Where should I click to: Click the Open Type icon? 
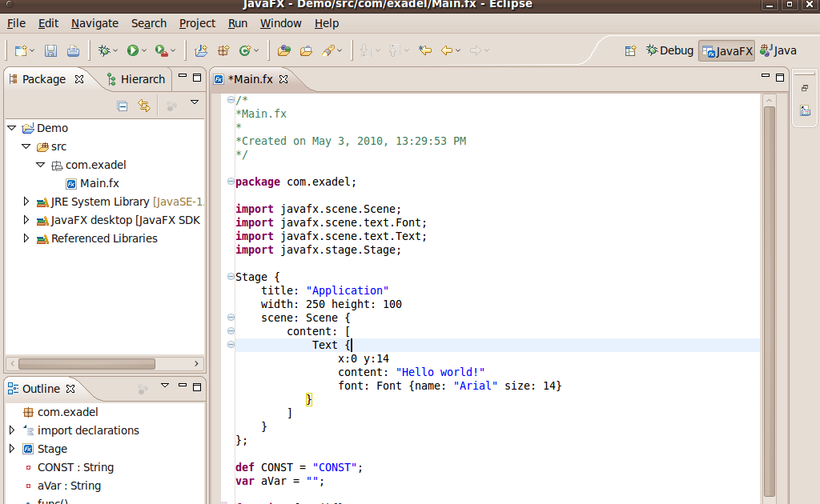[x=284, y=50]
